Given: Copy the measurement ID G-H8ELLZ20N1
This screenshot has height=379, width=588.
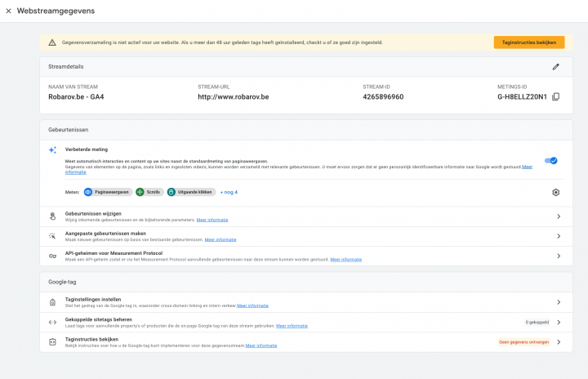Looking at the screenshot, I should (556, 97).
